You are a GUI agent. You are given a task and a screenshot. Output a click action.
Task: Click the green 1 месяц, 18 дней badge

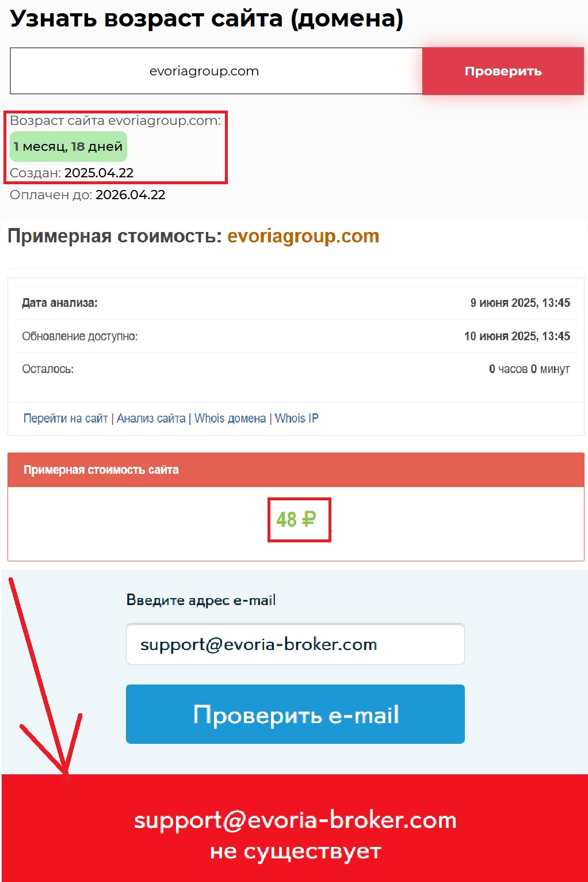(68, 147)
